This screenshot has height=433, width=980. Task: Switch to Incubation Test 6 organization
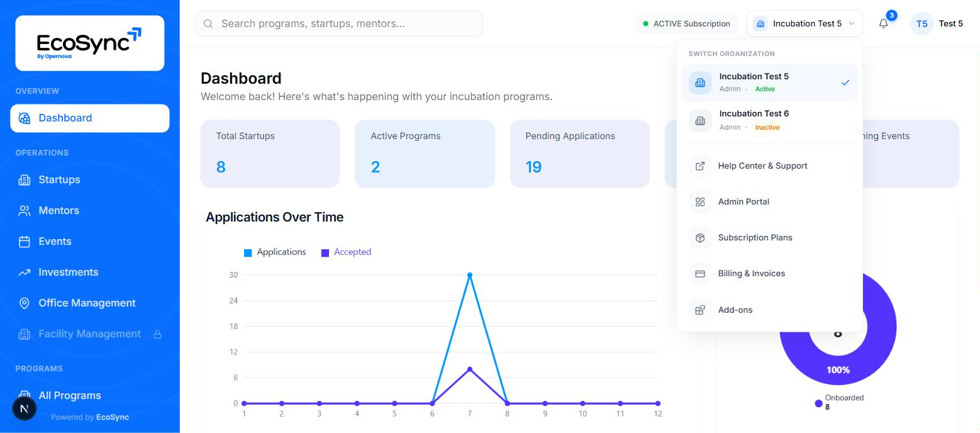[x=770, y=120]
